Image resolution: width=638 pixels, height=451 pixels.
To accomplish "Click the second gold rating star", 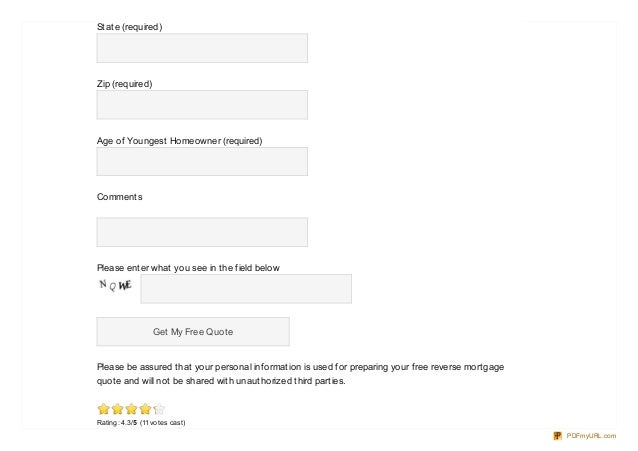I will pos(118,409).
